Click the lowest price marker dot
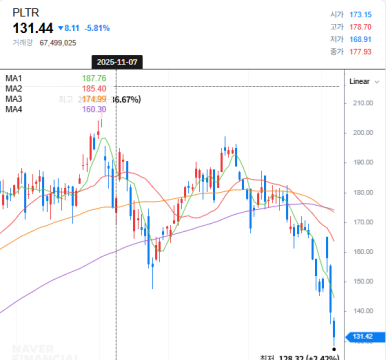The width and height of the screenshot is (386, 360). 334,349
